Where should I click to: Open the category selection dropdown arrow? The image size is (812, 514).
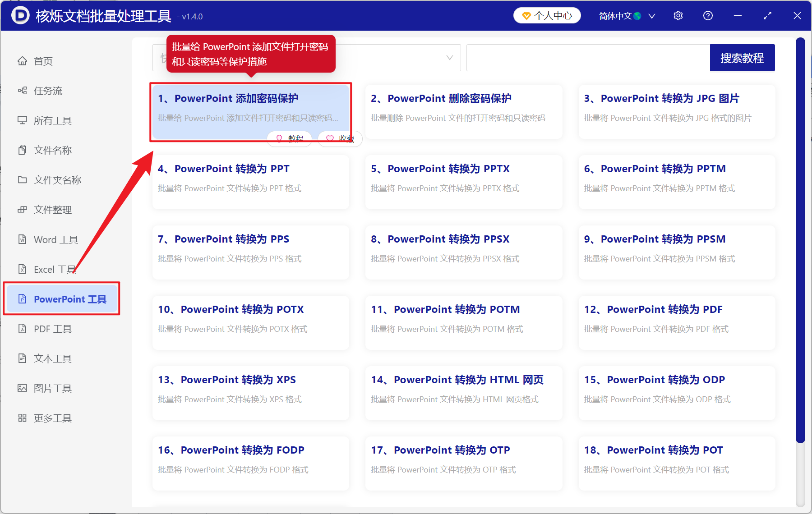(449, 58)
